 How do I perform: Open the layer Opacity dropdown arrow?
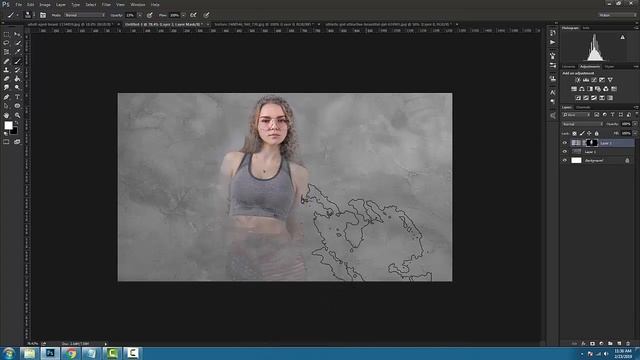[635, 124]
